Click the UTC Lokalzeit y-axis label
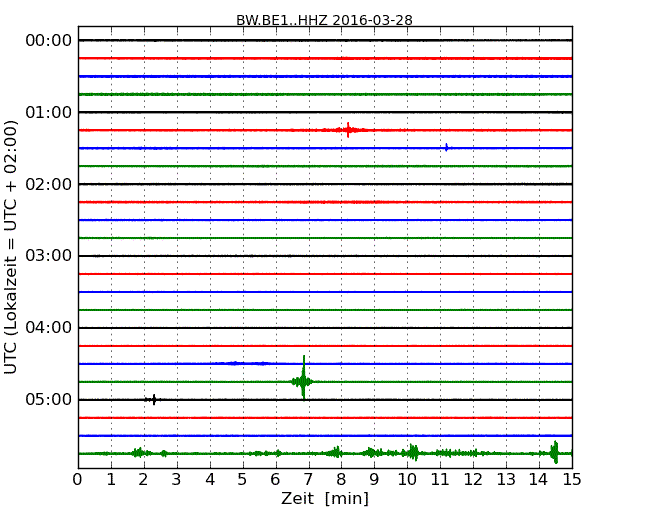 coord(11,247)
